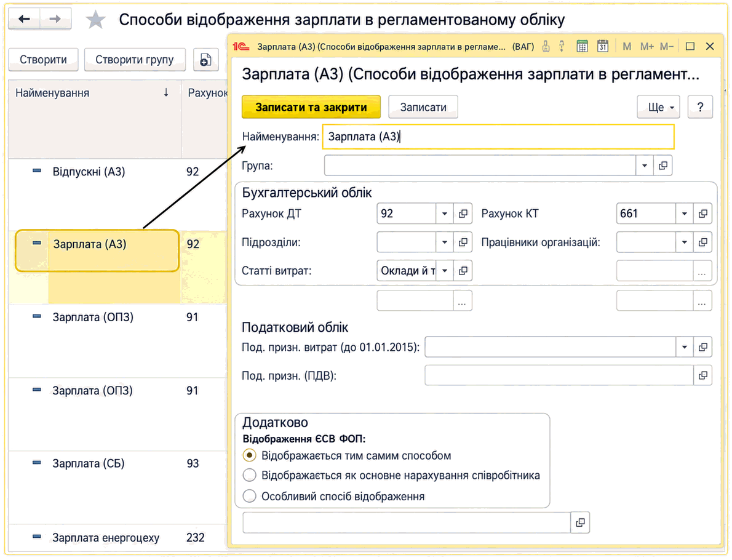Create a new item by copying icon
This screenshot has height=560, width=732.
pos(205,60)
